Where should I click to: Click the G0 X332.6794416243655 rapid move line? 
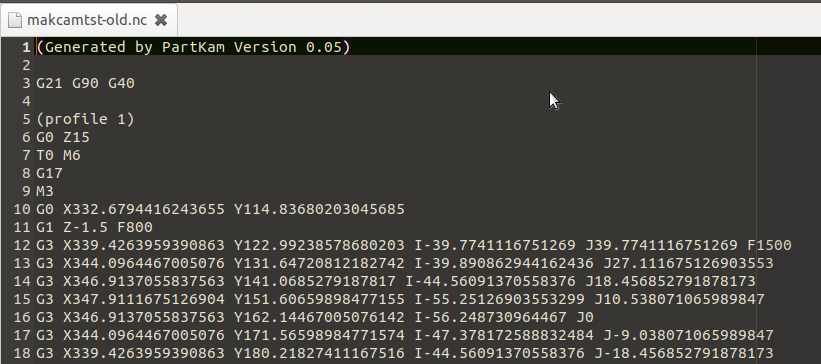point(220,209)
